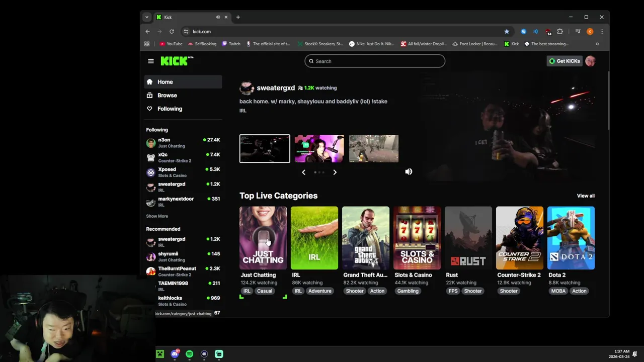Viewport: 644px width, 362px height.
Task: Click sweatergxd featured streamer name
Action: [x=276, y=88]
